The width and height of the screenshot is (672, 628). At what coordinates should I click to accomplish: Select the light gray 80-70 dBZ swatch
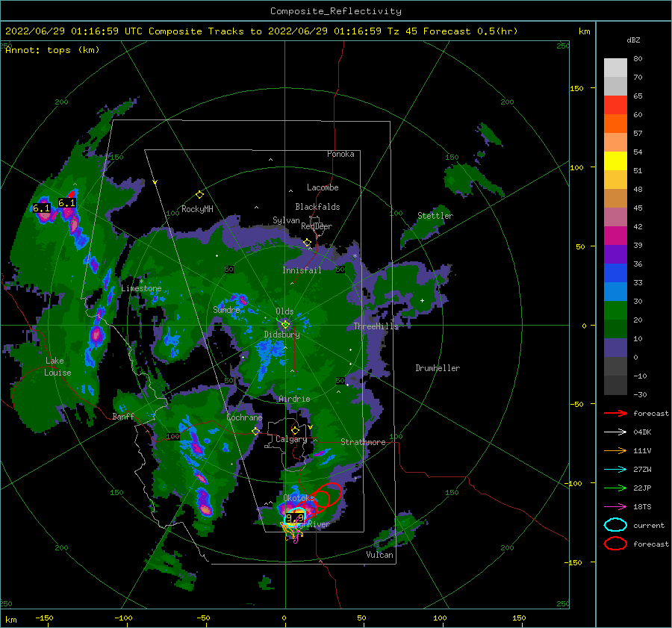pos(615,68)
